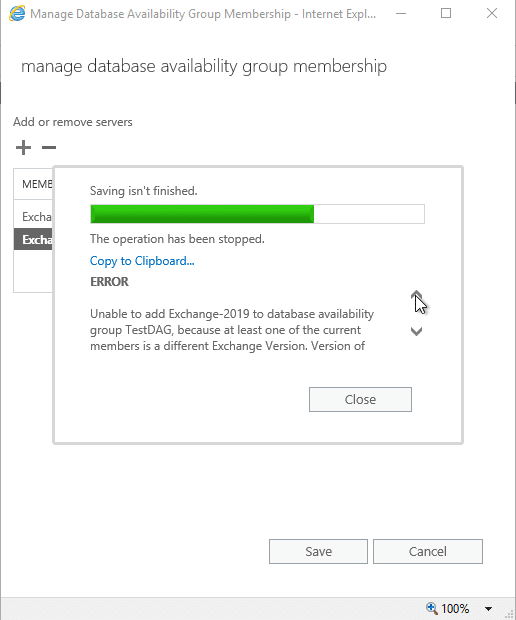Click the 'Add or remove servers' label

73,122
